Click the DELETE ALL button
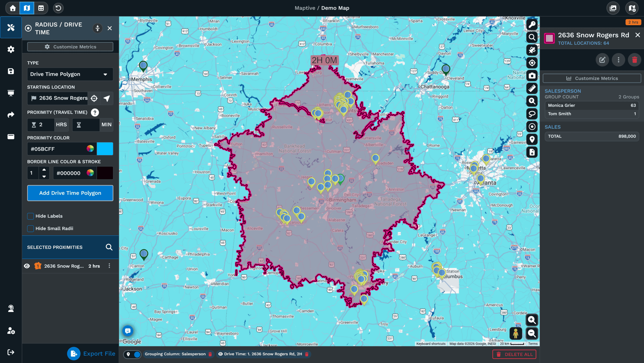Image resolution: width=644 pixels, height=363 pixels. click(x=514, y=354)
